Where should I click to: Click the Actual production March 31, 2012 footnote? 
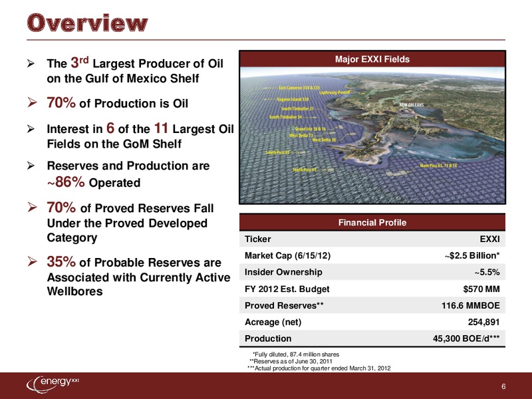(319, 368)
